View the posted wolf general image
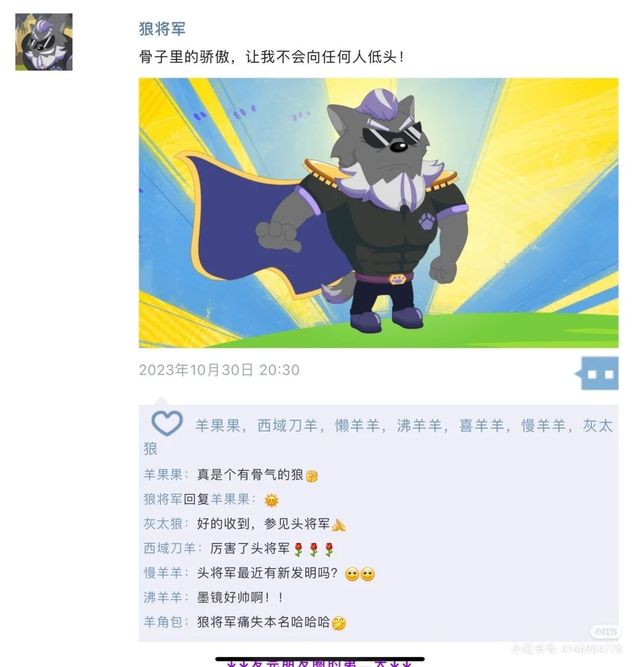The width and height of the screenshot is (640, 667). point(378,213)
